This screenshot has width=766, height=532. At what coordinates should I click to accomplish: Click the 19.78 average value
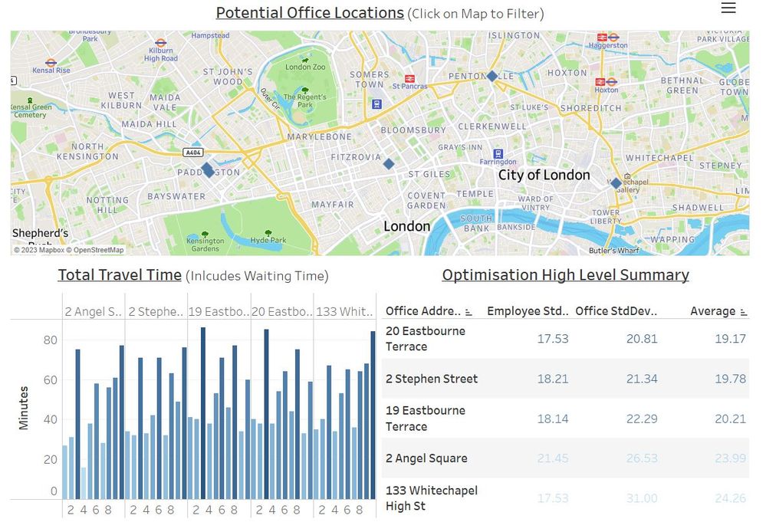730,379
